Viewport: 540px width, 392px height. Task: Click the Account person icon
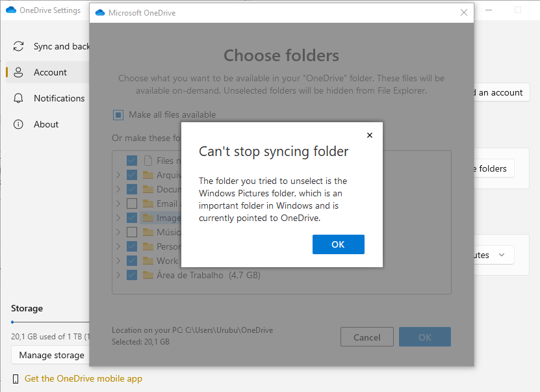[18, 72]
